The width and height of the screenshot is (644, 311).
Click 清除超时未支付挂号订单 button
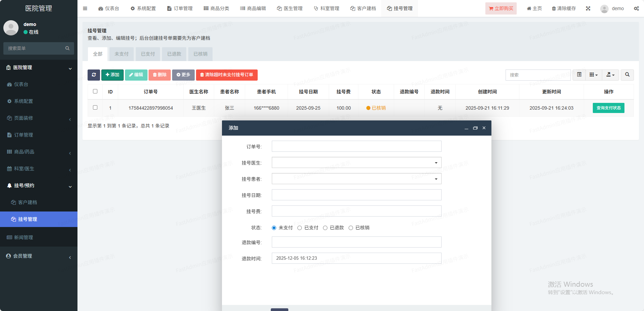pyautogui.click(x=227, y=75)
